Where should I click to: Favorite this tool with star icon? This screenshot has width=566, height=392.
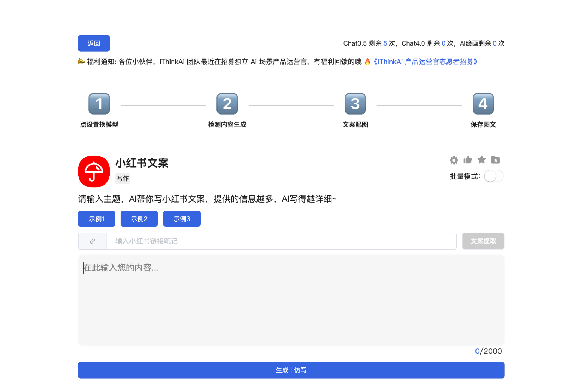coord(481,160)
